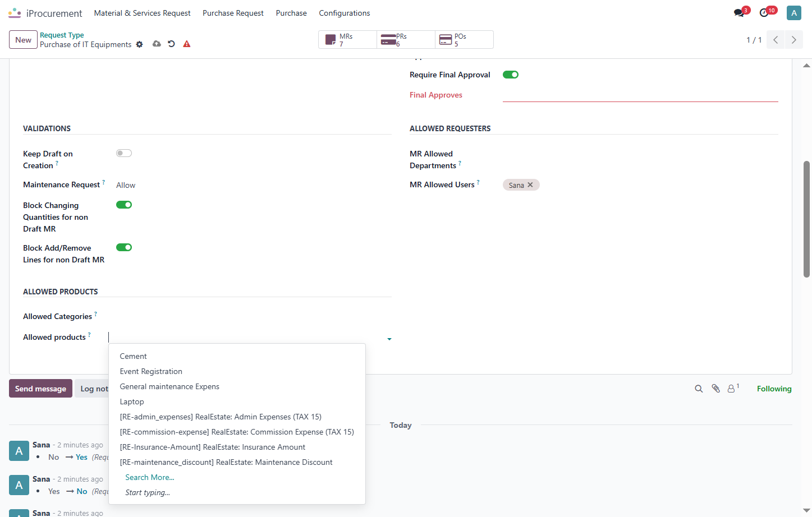Attach files using the paperclip icon

click(x=715, y=389)
